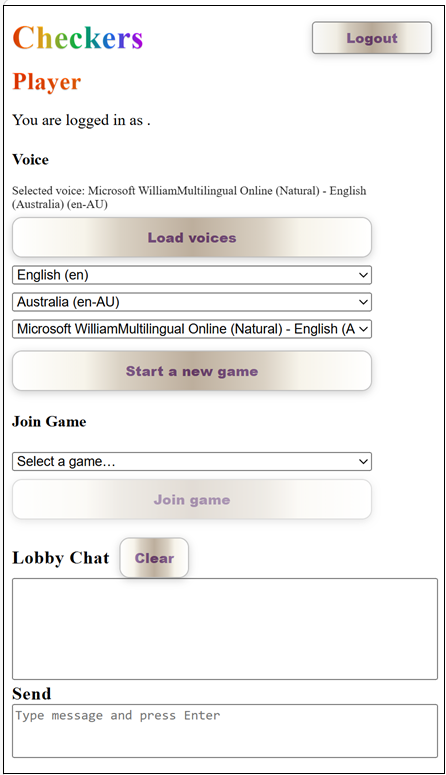
Task: Click the Selected voice description text
Action: coord(189,197)
